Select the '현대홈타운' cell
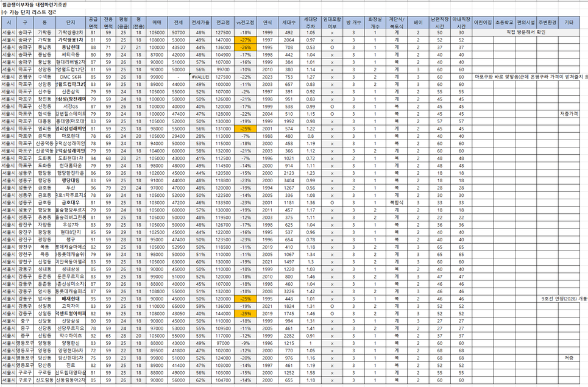The height and width of the screenshot is (387, 588). [71, 166]
